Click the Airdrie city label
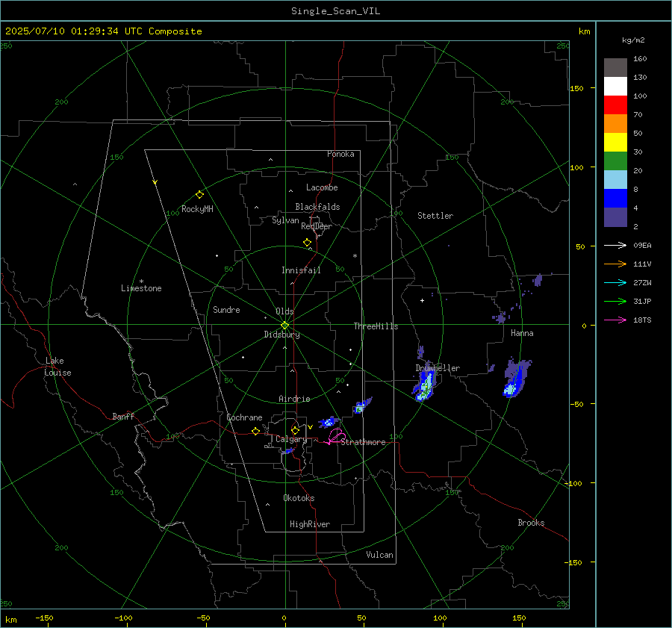Image resolution: width=672 pixels, height=628 pixels. click(294, 399)
